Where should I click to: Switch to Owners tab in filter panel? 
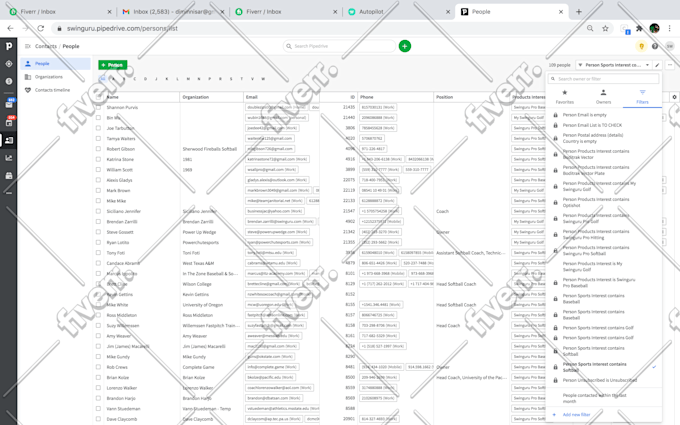click(x=603, y=97)
